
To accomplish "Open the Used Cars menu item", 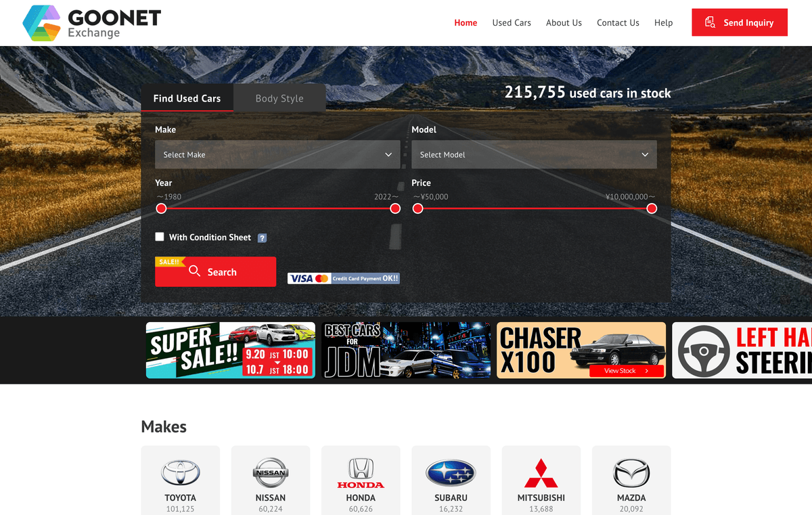I will click(512, 23).
